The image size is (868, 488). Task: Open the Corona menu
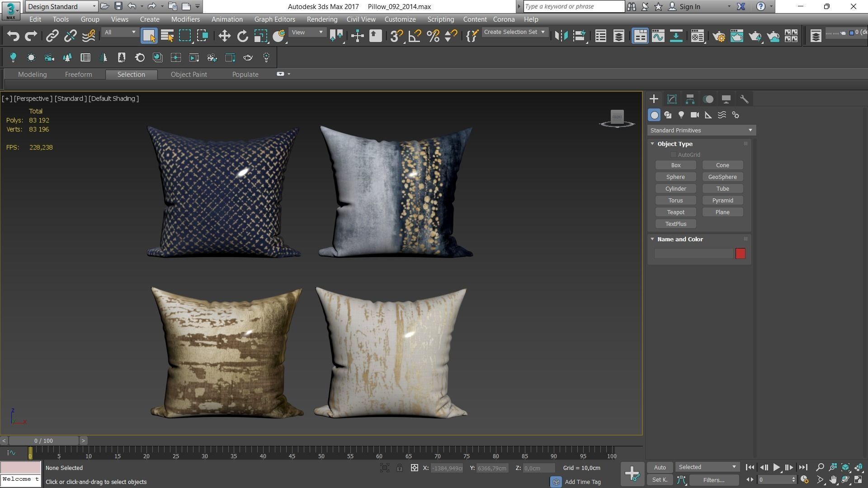[x=504, y=19]
